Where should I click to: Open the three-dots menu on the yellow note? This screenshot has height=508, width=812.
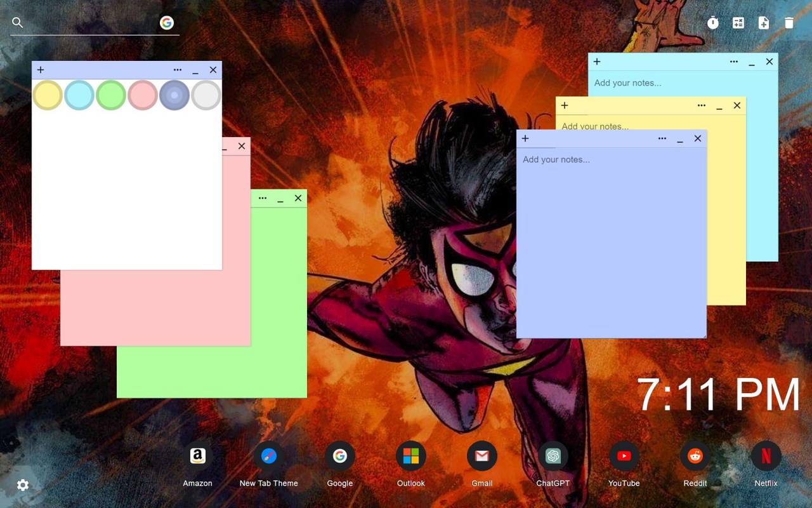pos(702,105)
